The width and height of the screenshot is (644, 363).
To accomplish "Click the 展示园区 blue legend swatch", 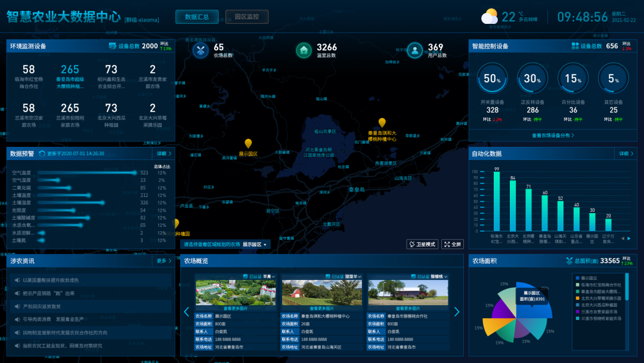I will click(577, 278).
